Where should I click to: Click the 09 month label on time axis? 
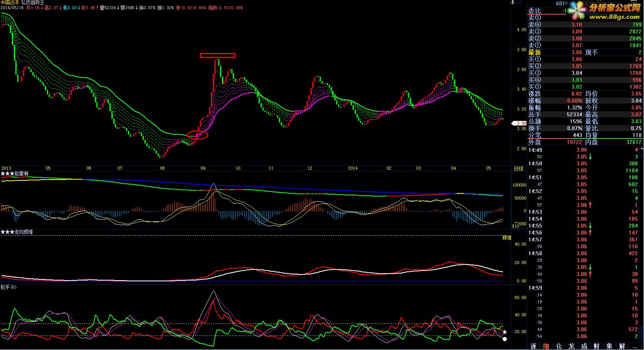point(203,168)
